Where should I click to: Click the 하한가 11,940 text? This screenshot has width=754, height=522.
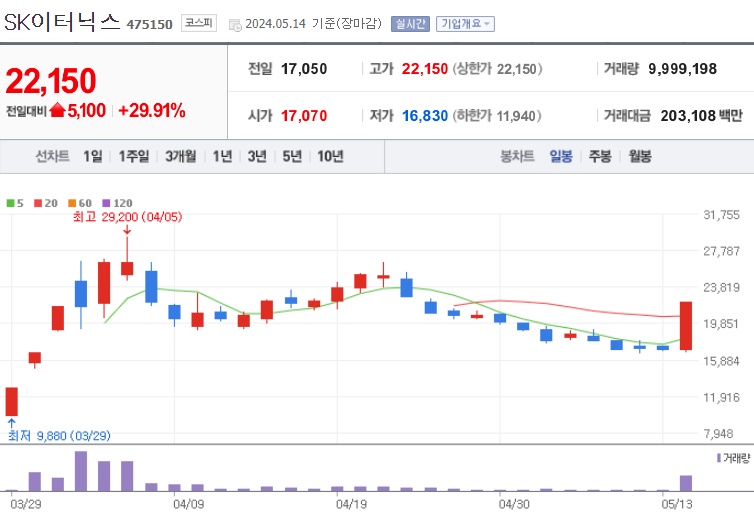[x=497, y=116]
